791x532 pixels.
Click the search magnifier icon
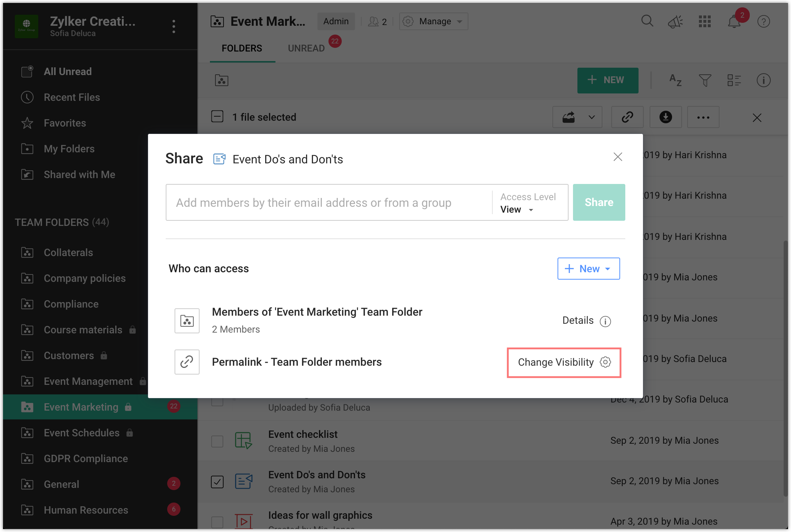[647, 21]
